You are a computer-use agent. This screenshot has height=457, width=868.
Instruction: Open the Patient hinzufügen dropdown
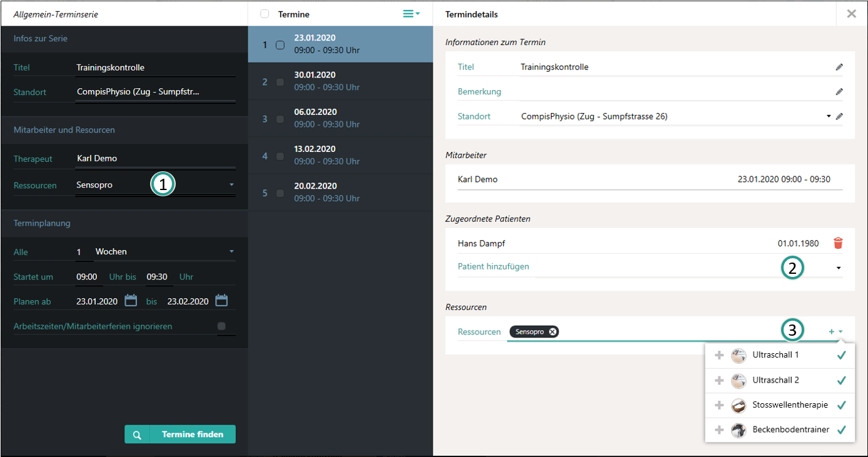point(839,268)
